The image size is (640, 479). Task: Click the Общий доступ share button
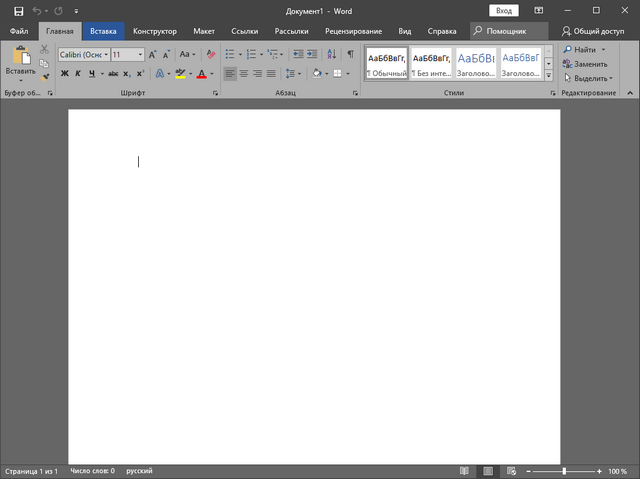pos(593,31)
